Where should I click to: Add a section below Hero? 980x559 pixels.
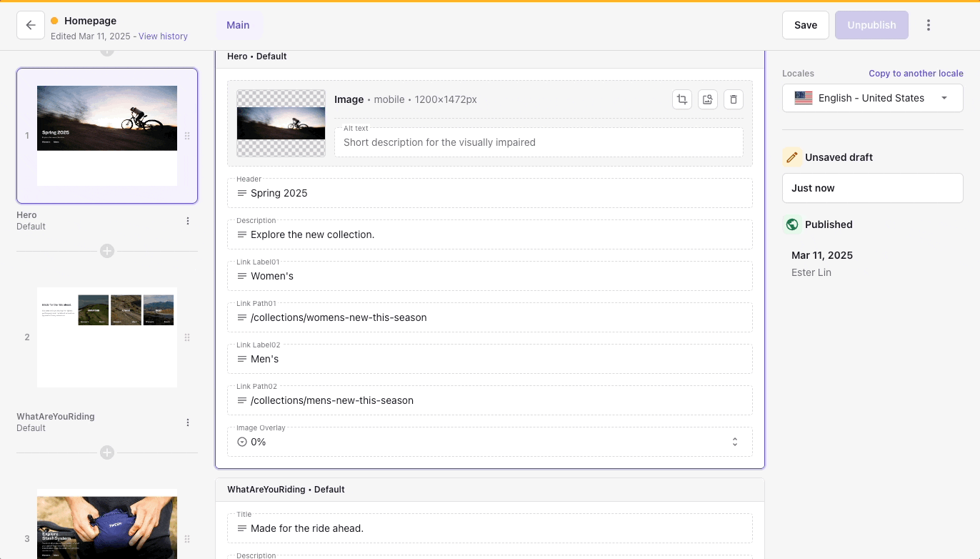(107, 251)
